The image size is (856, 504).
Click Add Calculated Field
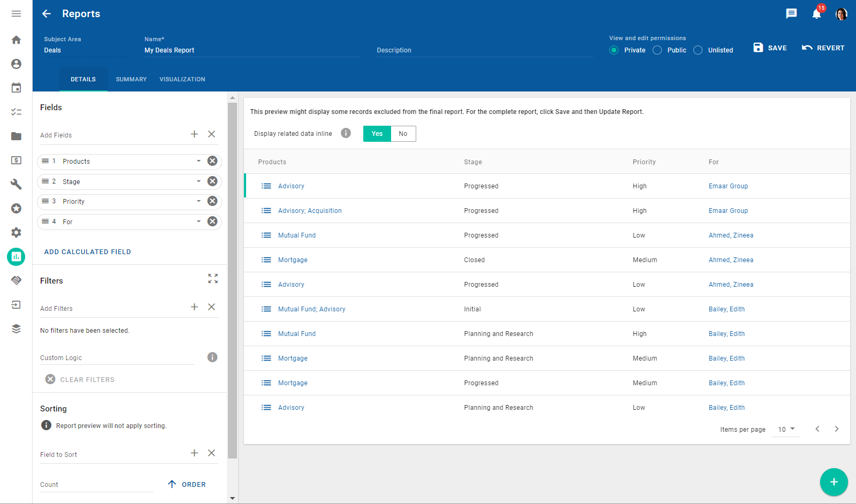pos(88,252)
